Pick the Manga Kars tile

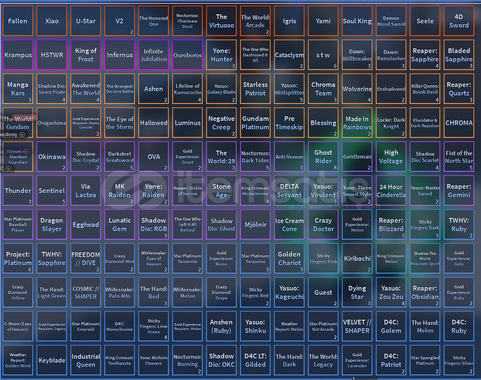coord(18,89)
